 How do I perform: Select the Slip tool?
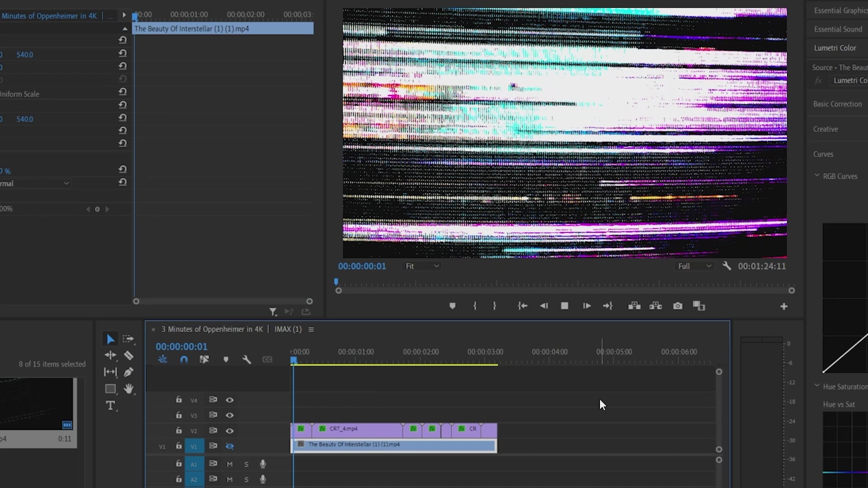coord(110,372)
